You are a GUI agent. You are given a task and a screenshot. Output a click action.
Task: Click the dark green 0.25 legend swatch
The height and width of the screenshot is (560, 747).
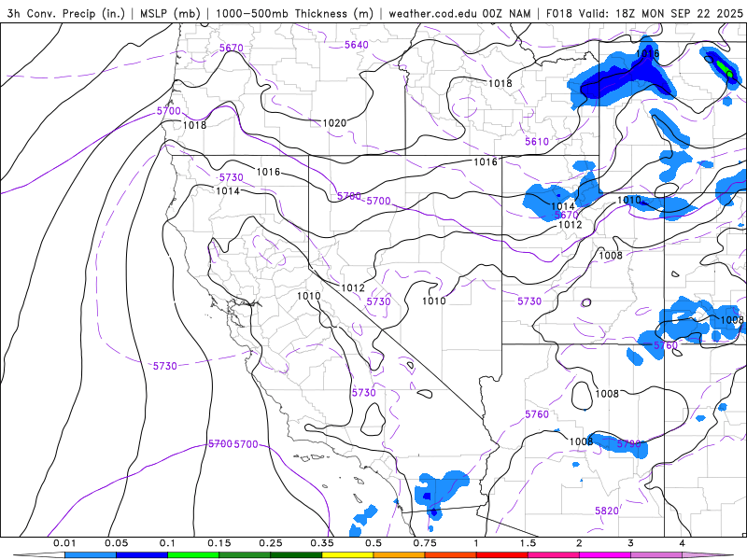[296, 555]
